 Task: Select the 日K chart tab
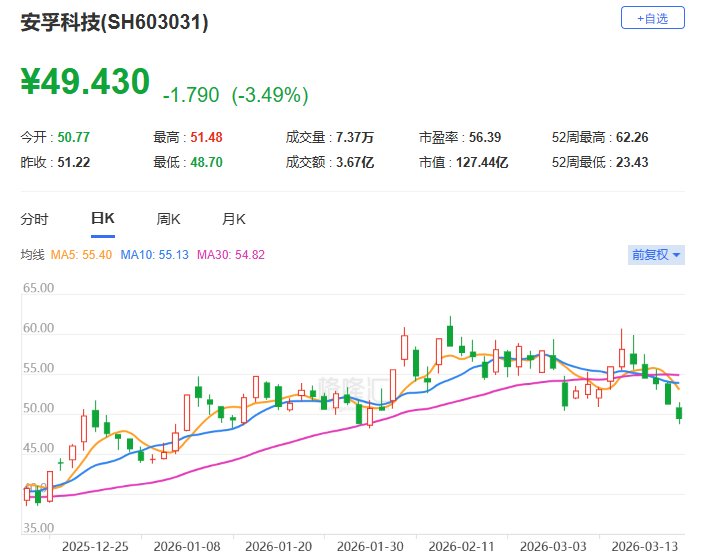click(103, 218)
